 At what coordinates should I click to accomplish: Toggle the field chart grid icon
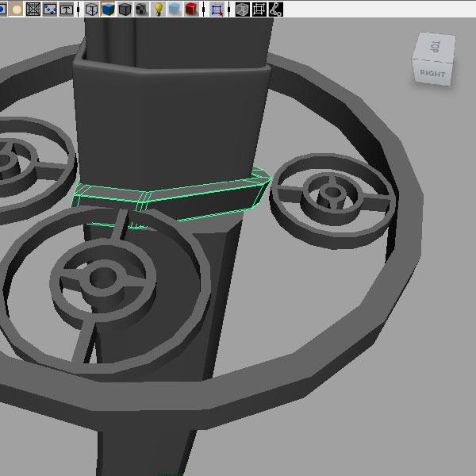click(x=33, y=9)
